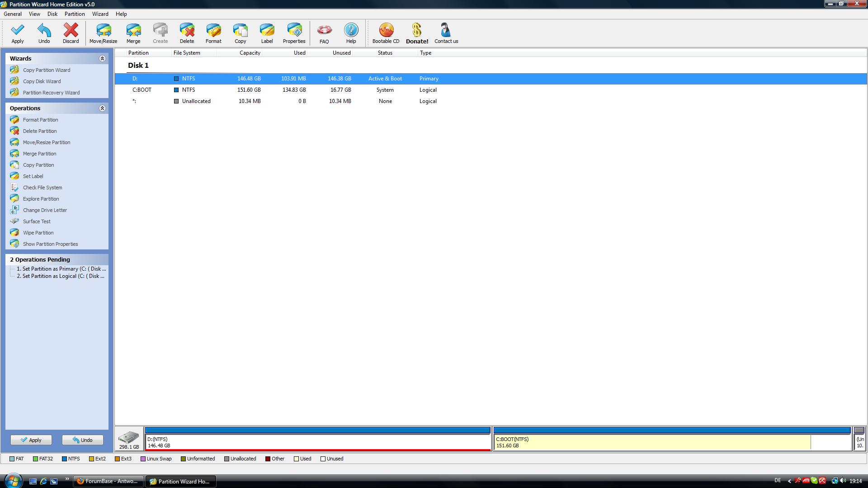The height and width of the screenshot is (488, 868).
Task: Switch to ForumBase Firefox taskbar window
Action: 108,481
